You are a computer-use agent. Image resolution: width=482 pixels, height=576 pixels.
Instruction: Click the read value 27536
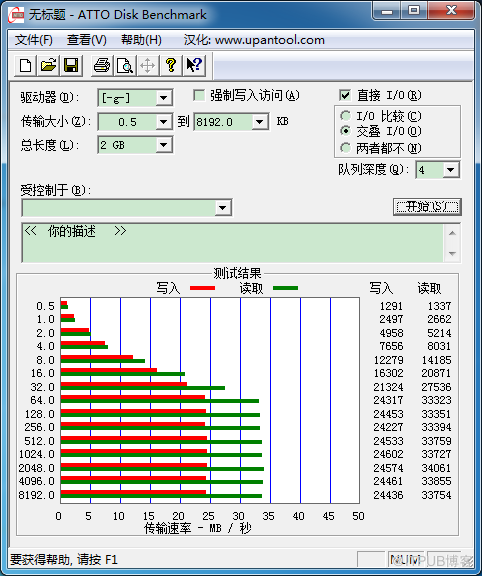(436, 387)
